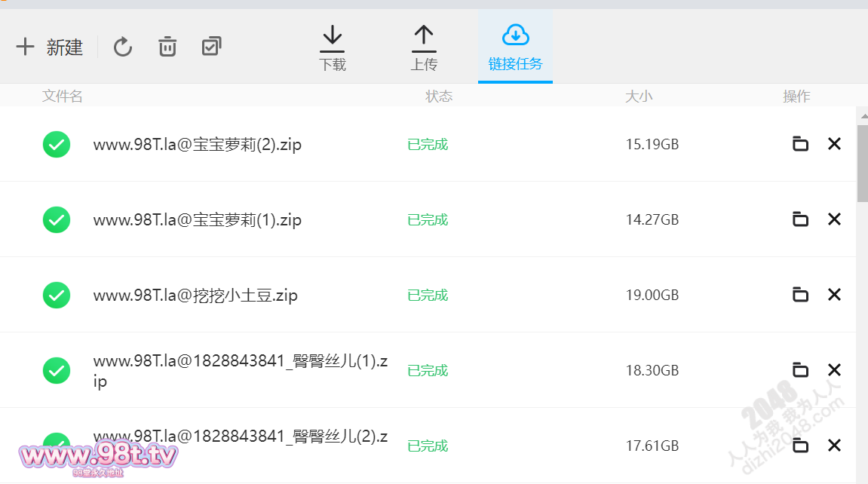The height and width of the screenshot is (484, 868).
Task: Click 已完成 status of 臀臀丝儿(2)
Action: pyautogui.click(x=428, y=446)
